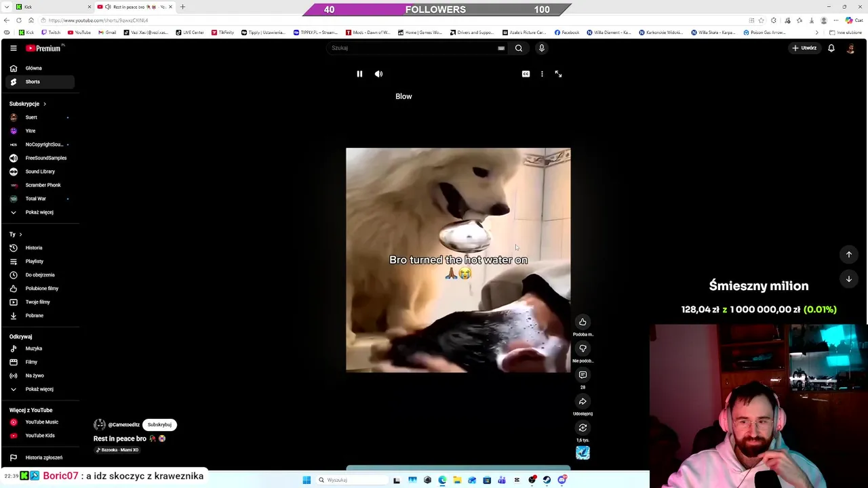868x488 pixels.
Task: Open the Total War subscription
Action: (x=40, y=199)
